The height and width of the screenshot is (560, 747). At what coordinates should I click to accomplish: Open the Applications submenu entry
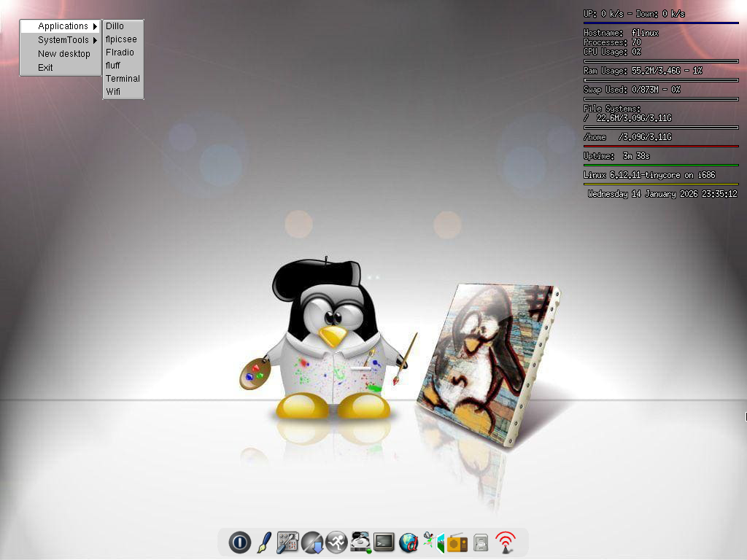[61, 26]
